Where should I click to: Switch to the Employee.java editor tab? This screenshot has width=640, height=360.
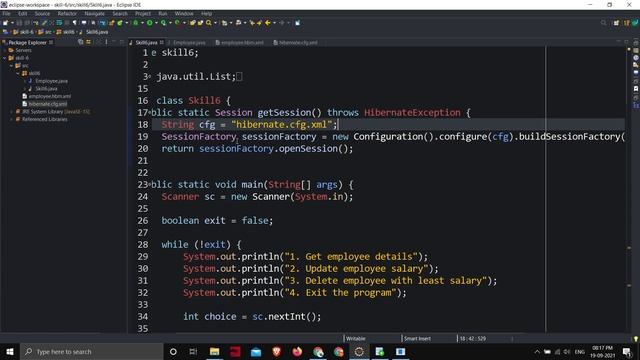coord(189,42)
